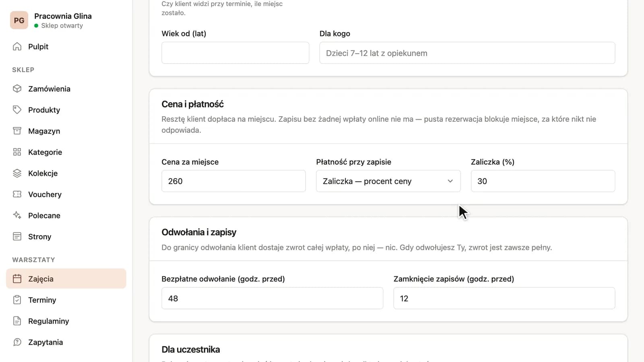Click the Polecane sparkle icon

pyautogui.click(x=17, y=216)
